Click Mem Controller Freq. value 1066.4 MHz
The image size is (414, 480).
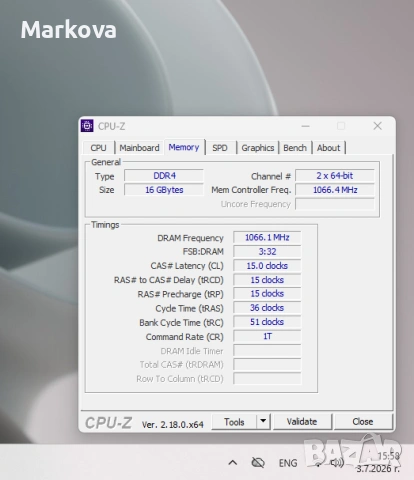click(335, 190)
